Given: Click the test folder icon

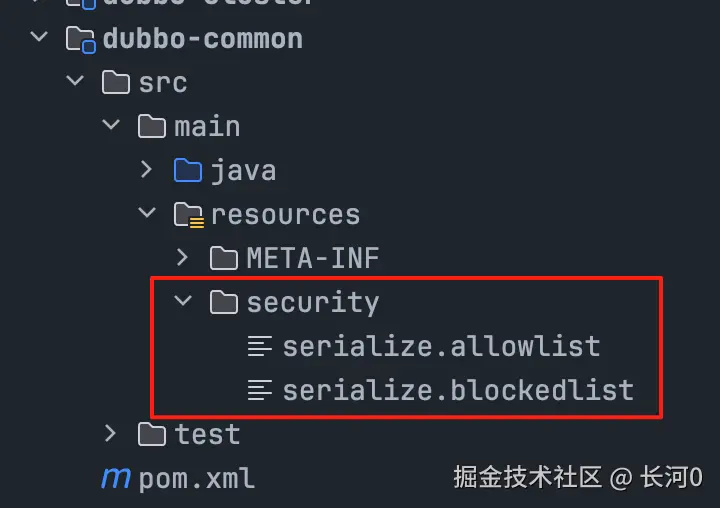Looking at the screenshot, I should (152, 434).
